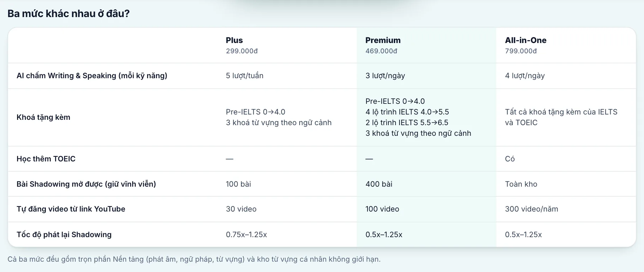The image size is (644, 272).
Task: Click the 'Tự đăng video từ link YouTube' label
Action: tap(71, 209)
